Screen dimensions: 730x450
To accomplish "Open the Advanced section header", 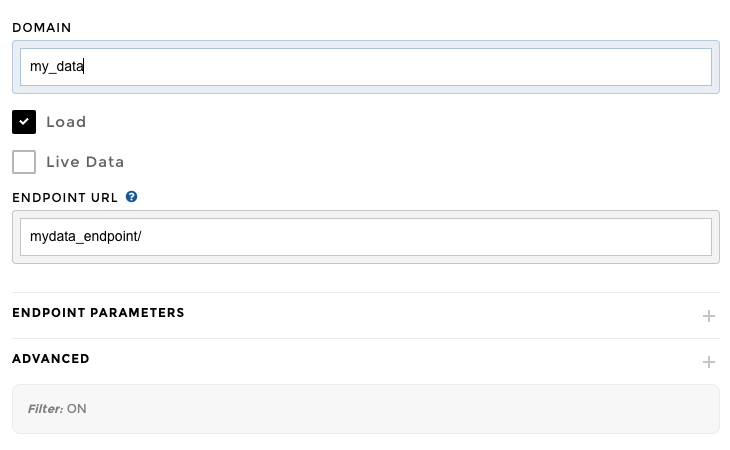I will pyautogui.click(x=51, y=359).
